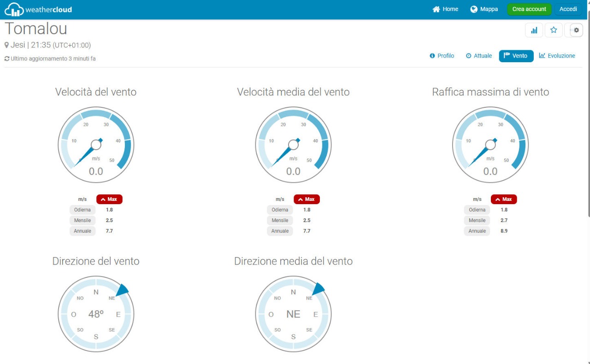
Task: Go to Home in top navigation
Action: pos(445,9)
